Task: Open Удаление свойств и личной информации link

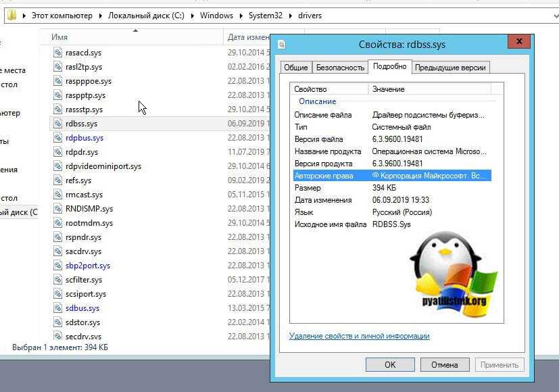Action: pyautogui.click(x=359, y=336)
